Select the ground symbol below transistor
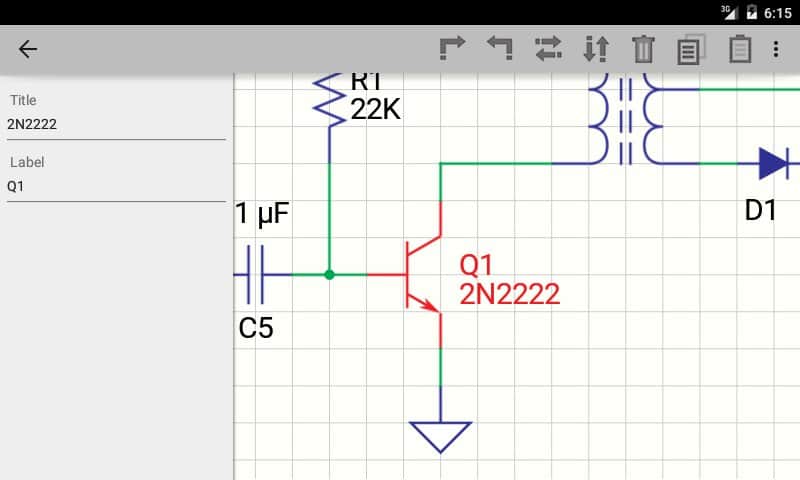The image size is (800, 480). 440,434
